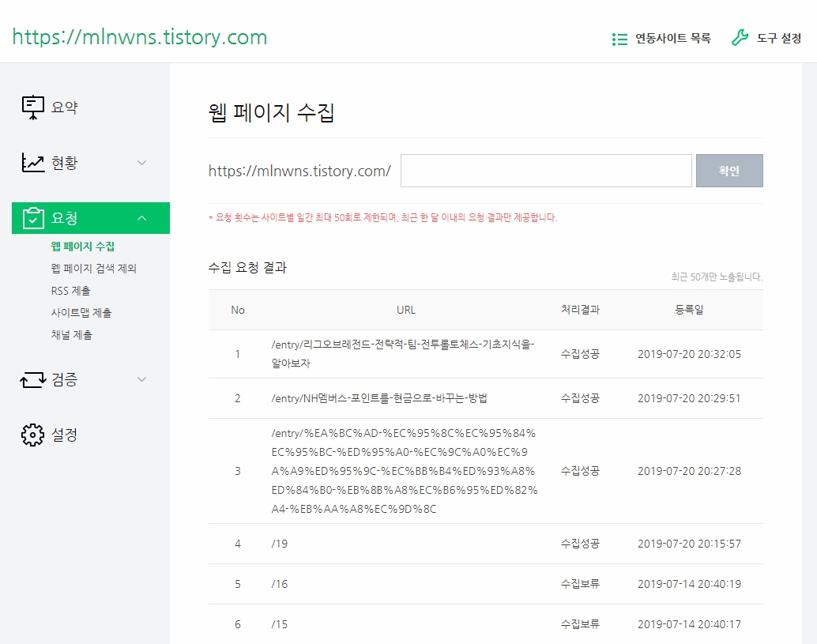Screen dimensions: 817x644
Task: Click 수집보류 status in row 6
Action: click(x=580, y=624)
